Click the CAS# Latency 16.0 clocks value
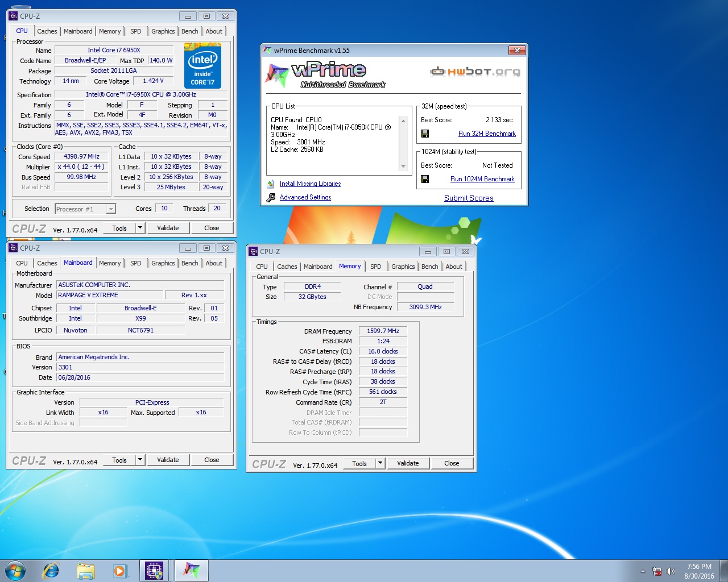The width and height of the screenshot is (728, 582). coord(383,351)
